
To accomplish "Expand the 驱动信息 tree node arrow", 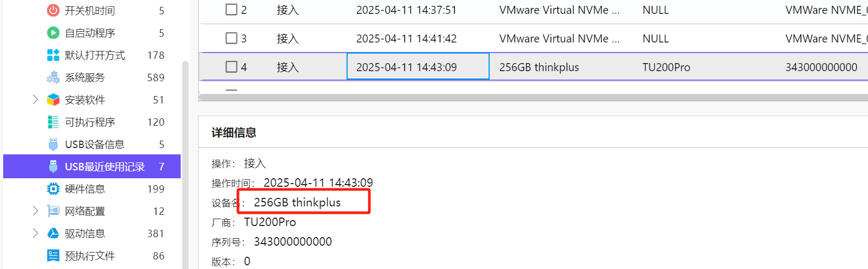I will point(36,233).
